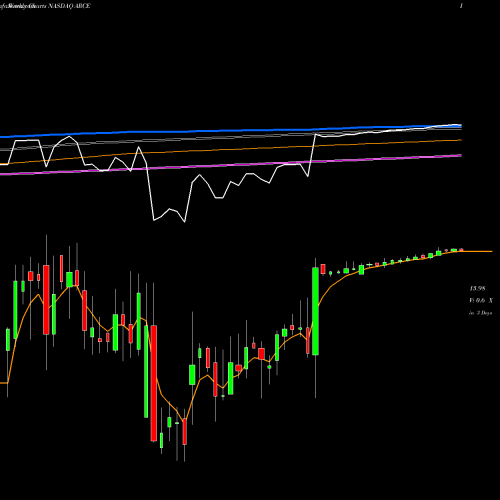The image size is (500, 500).
Task: Click the 15.98 price value label
Action: (x=477, y=289)
